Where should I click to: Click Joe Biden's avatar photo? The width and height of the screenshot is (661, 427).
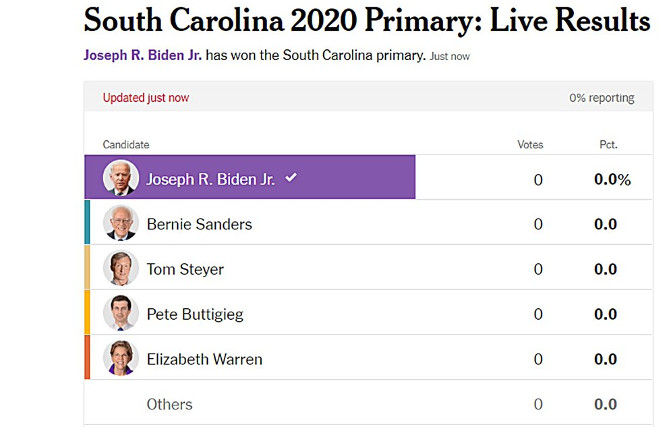[120, 178]
